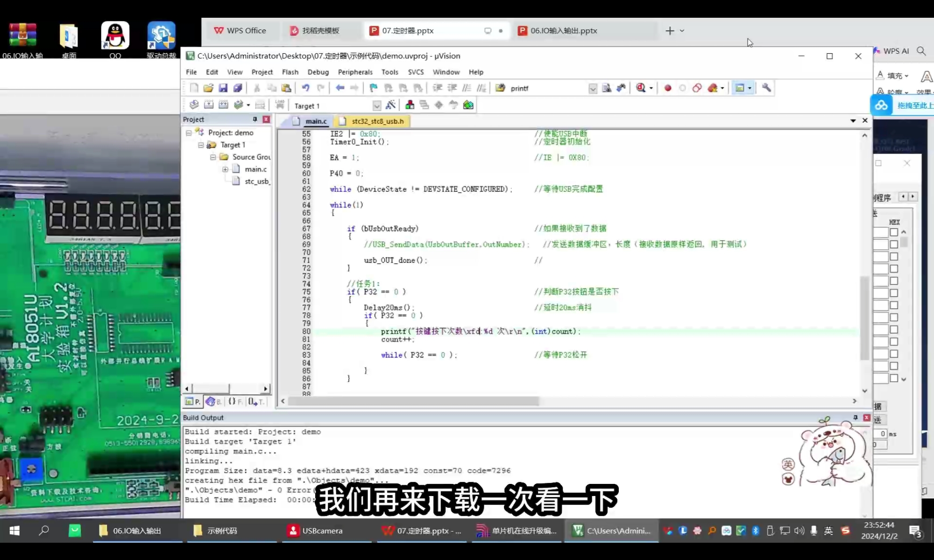This screenshot has height=560, width=934.
Task: Tick the third checkbox under the HEX column
Action: point(894,257)
